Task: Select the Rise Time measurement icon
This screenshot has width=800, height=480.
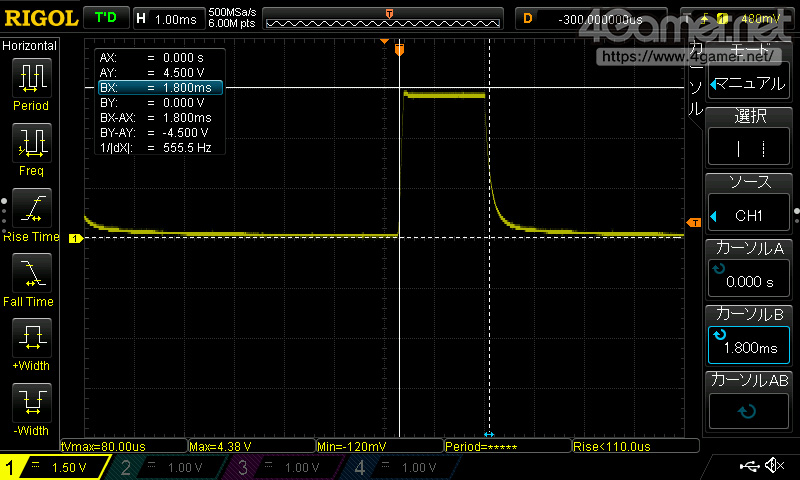Action: point(32,208)
